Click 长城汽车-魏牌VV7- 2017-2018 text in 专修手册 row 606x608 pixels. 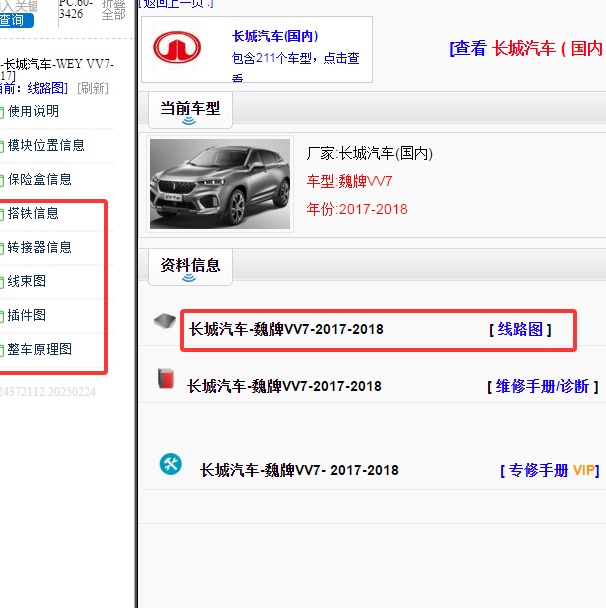point(299,470)
